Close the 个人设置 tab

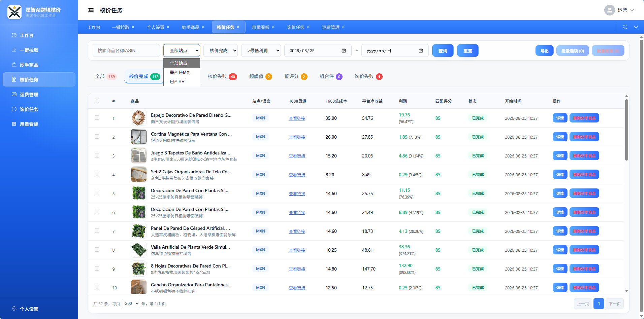click(x=168, y=27)
